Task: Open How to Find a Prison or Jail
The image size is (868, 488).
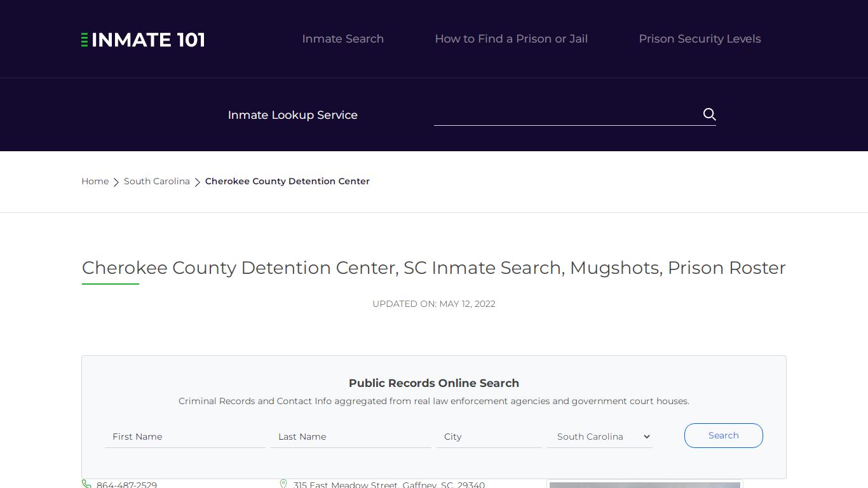Action: (511, 39)
